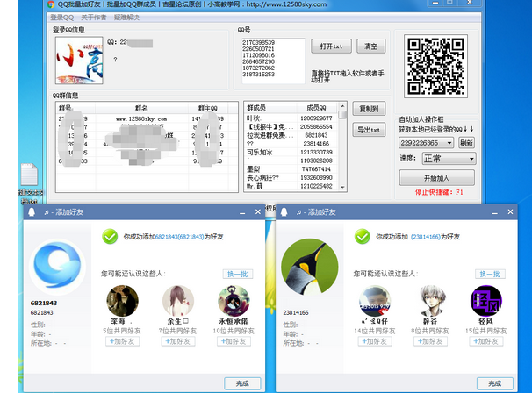Screen dimensions: 532x393
Task: Click QQ penguin icon in left dialog
Action: point(32,212)
